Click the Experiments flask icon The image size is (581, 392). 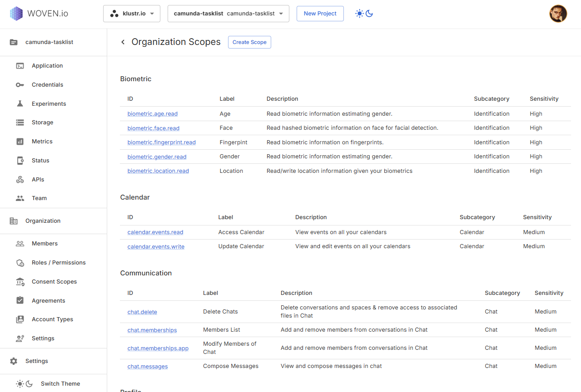pyautogui.click(x=20, y=104)
